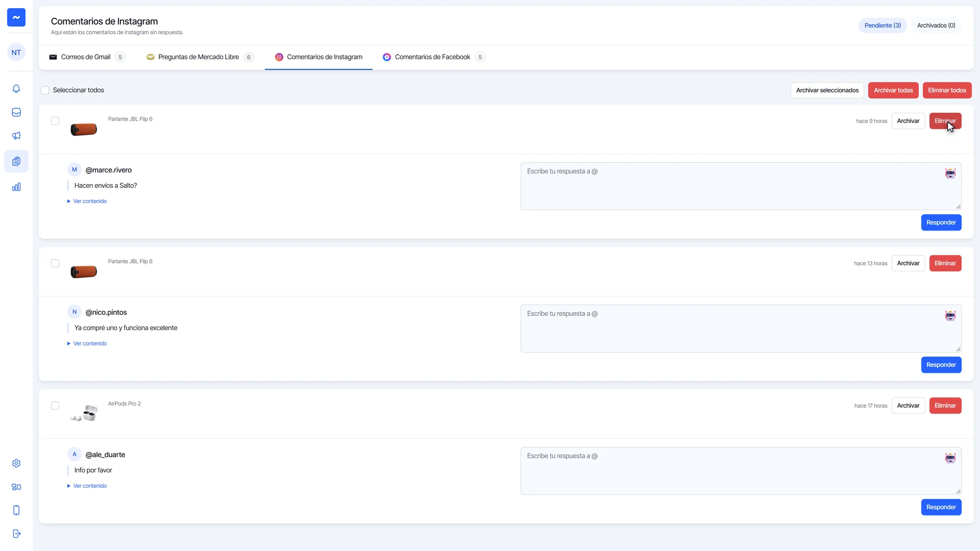
Task: Show Archivados (0) comments
Action: pos(936,26)
